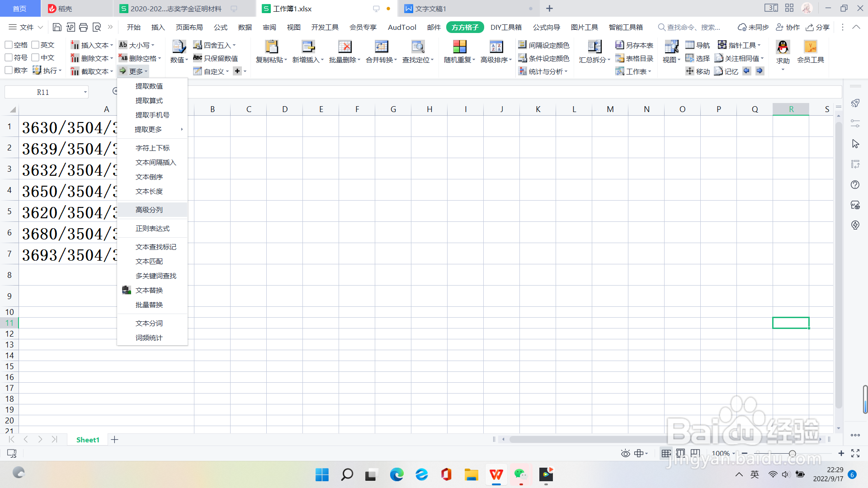
Task: Click the 合并转换 icon
Action: 381,47
